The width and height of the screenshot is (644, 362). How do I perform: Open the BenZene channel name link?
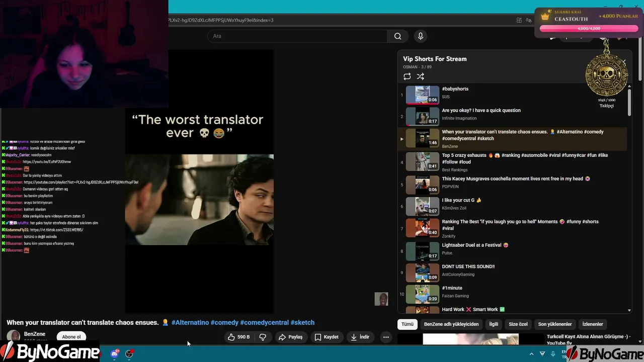point(35,334)
